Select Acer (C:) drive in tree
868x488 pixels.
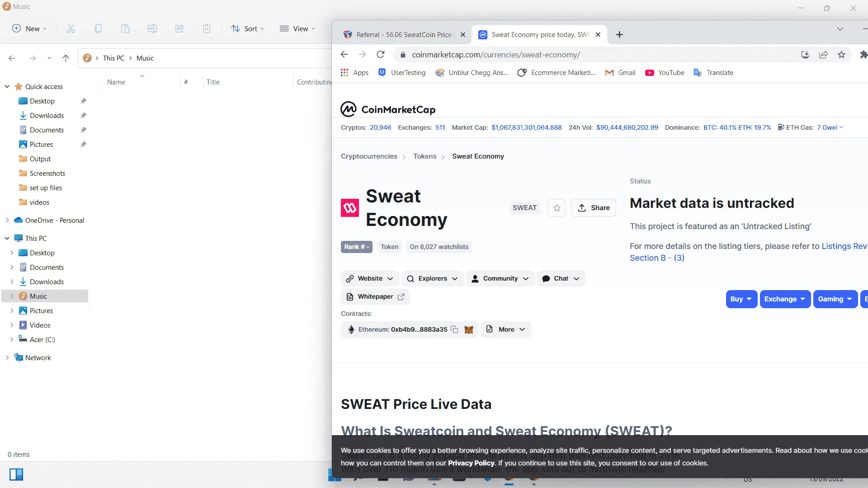pos(42,339)
